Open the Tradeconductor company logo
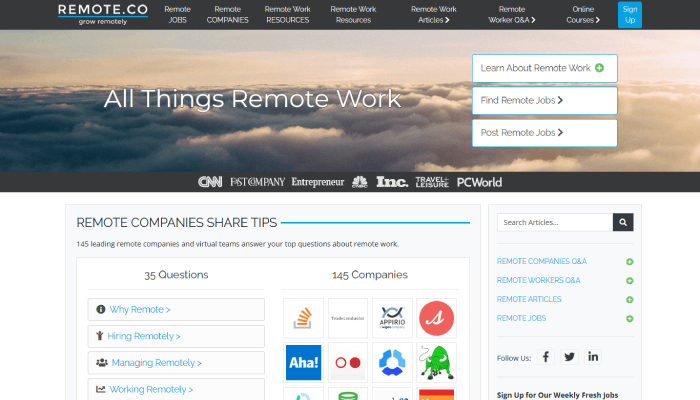Screen dimensions: 700x400 point(348,318)
